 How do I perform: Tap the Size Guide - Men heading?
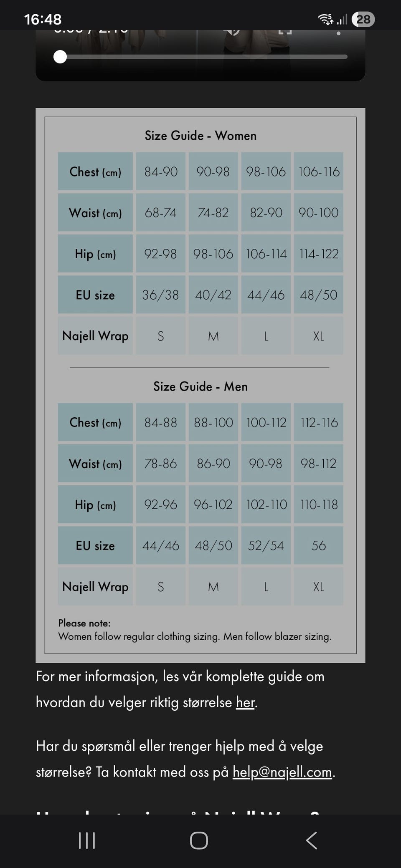click(200, 386)
